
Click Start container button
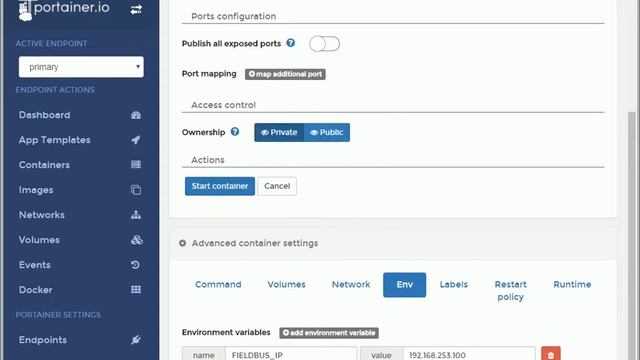(220, 186)
